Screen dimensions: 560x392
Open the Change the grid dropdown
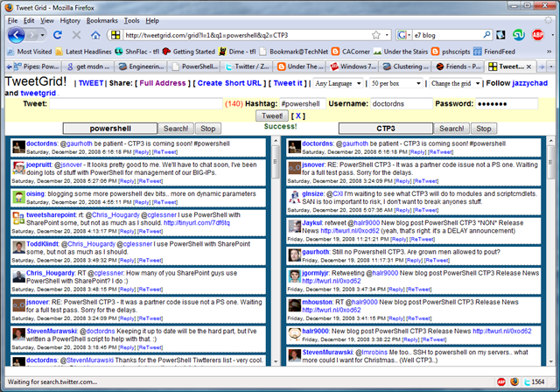point(455,83)
